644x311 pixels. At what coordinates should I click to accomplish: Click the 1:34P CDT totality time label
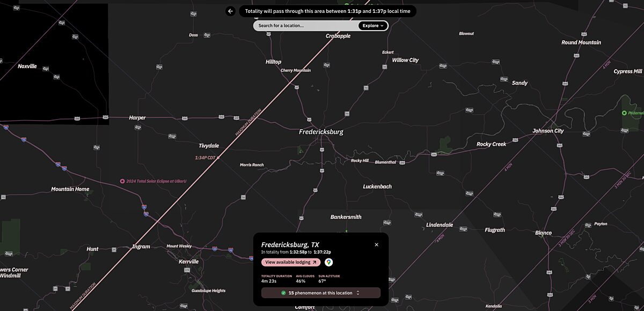point(204,158)
